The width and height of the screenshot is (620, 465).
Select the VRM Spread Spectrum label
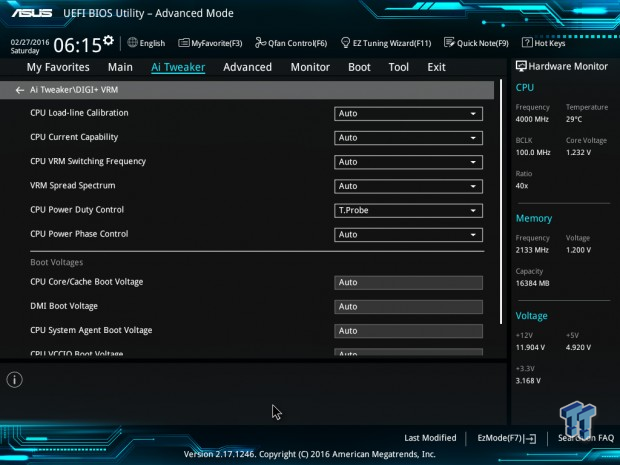[x=73, y=185]
